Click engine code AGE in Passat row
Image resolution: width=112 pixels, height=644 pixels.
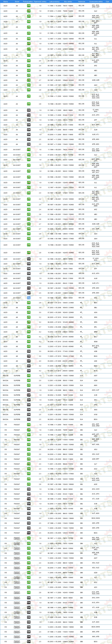pos(96,484)
